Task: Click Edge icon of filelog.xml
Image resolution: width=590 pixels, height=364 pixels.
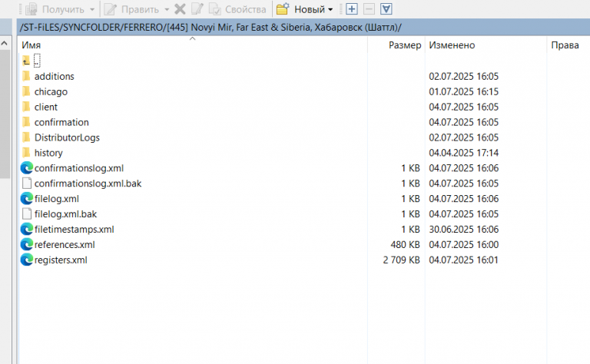Action: (x=27, y=199)
